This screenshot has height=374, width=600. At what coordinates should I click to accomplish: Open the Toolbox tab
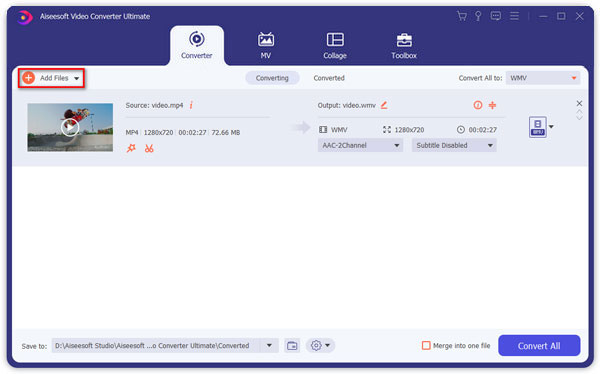pos(404,45)
